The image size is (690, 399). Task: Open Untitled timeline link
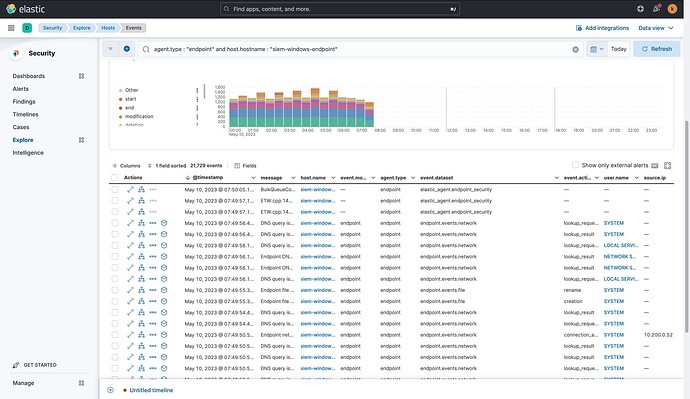pos(151,390)
